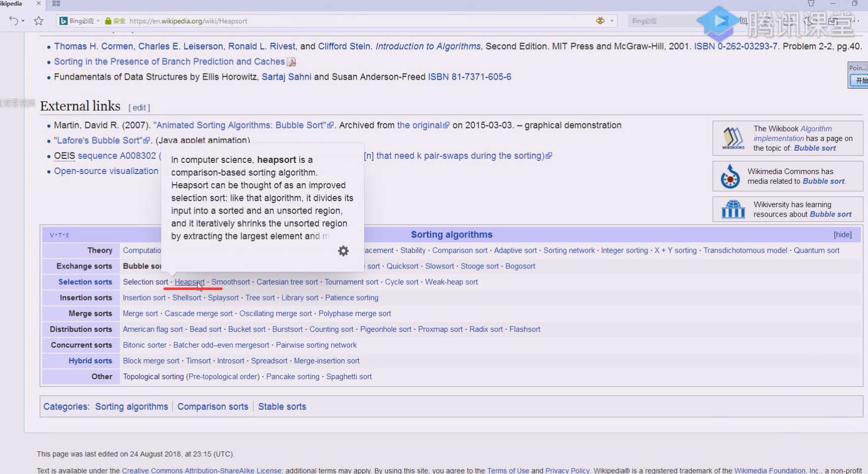Open the 'Categories' link at page bottom

tap(66, 407)
